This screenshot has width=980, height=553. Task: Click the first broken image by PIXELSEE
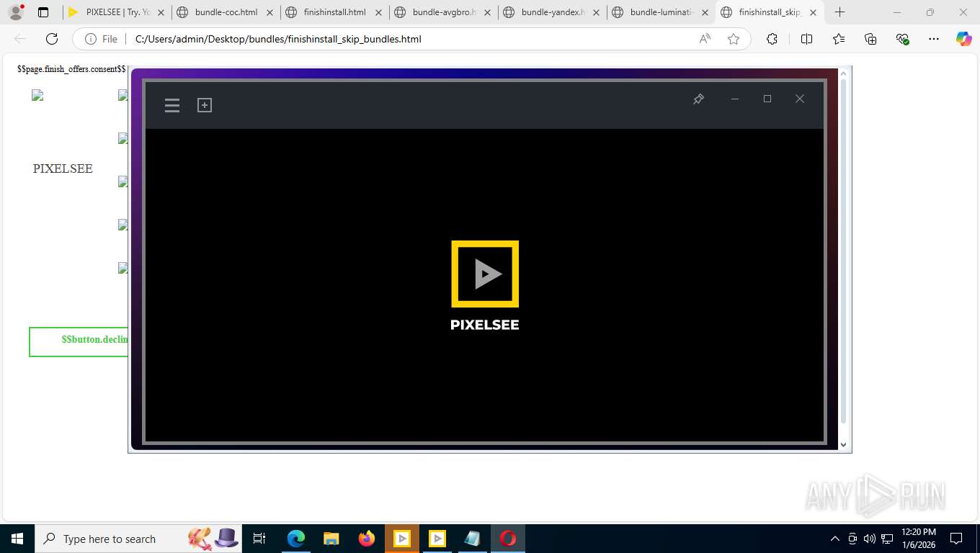click(37, 95)
